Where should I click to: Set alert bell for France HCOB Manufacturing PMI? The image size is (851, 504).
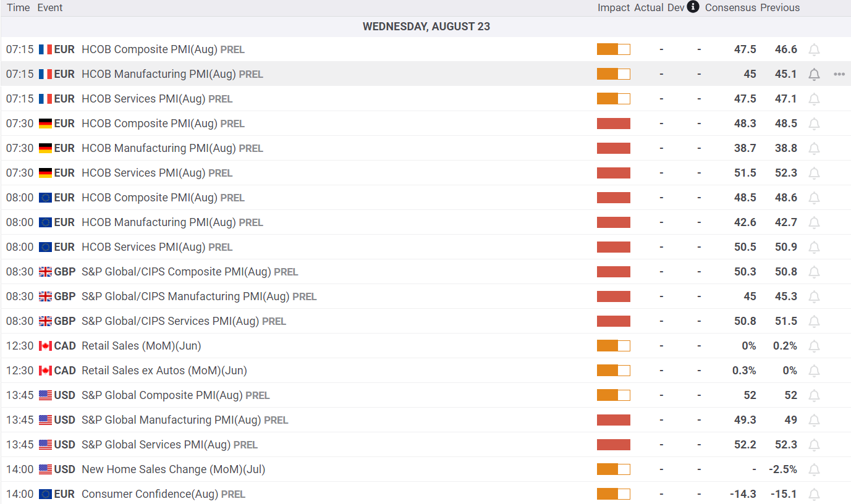coord(815,74)
